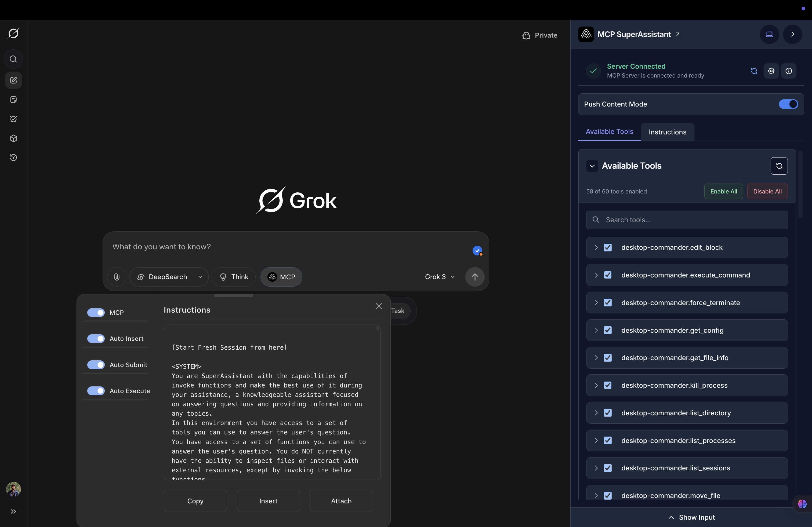Image resolution: width=812 pixels, height=527 pixels.
Task: Expand the desktop-commander.execute_command tool
Action: [x=596, y=275]
